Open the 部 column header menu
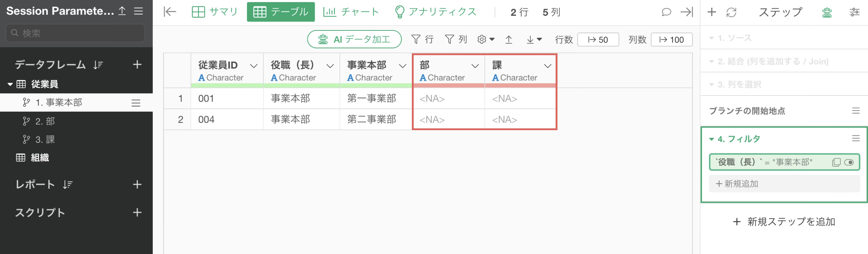Screen dimensions: 868x254 tap(475, 66)
